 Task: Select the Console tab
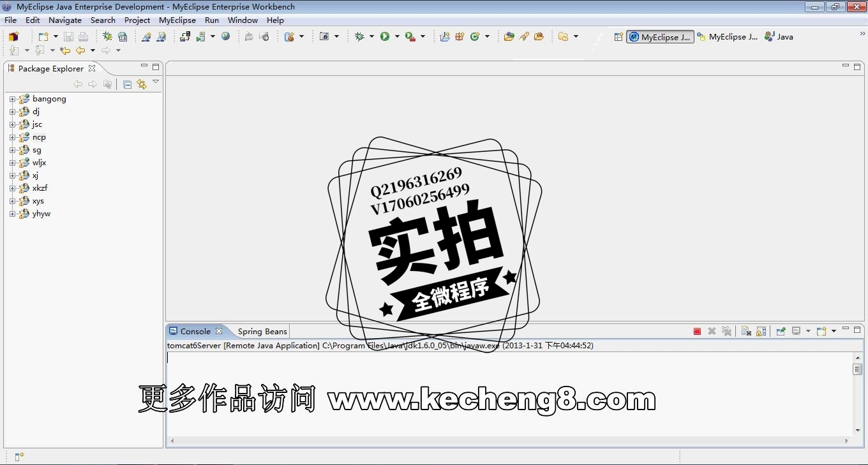pyautogui.click(x=195, y=331)
